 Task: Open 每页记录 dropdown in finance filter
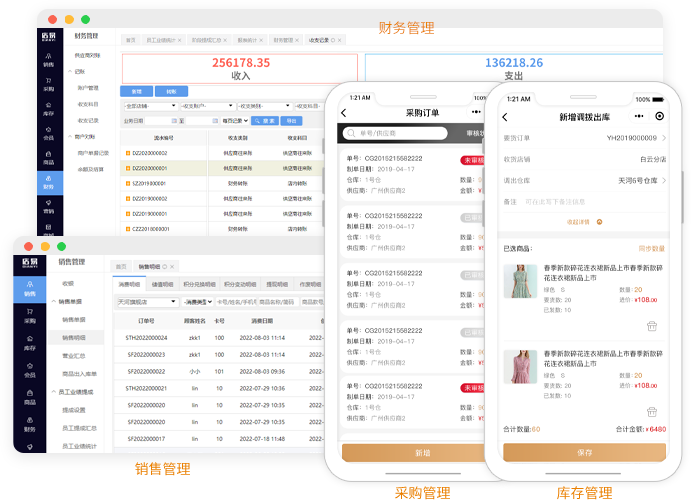[x=235, y=121]
